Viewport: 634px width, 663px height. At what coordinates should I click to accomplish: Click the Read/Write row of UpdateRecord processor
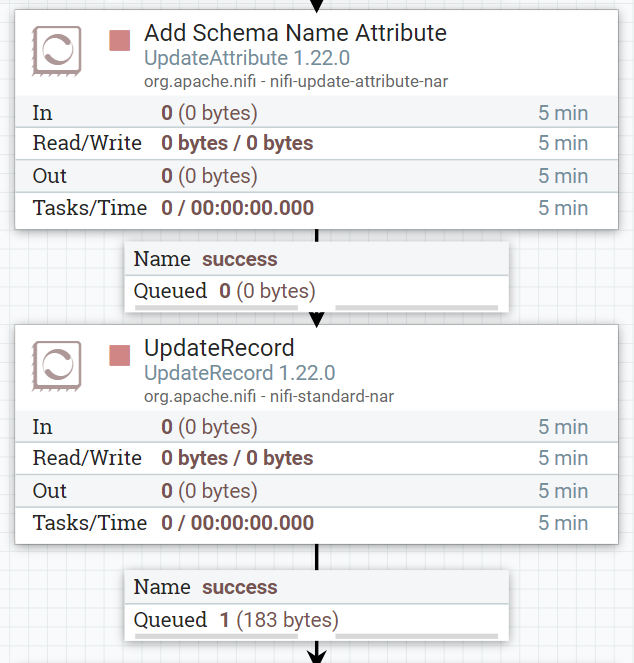tap(316, 458)
